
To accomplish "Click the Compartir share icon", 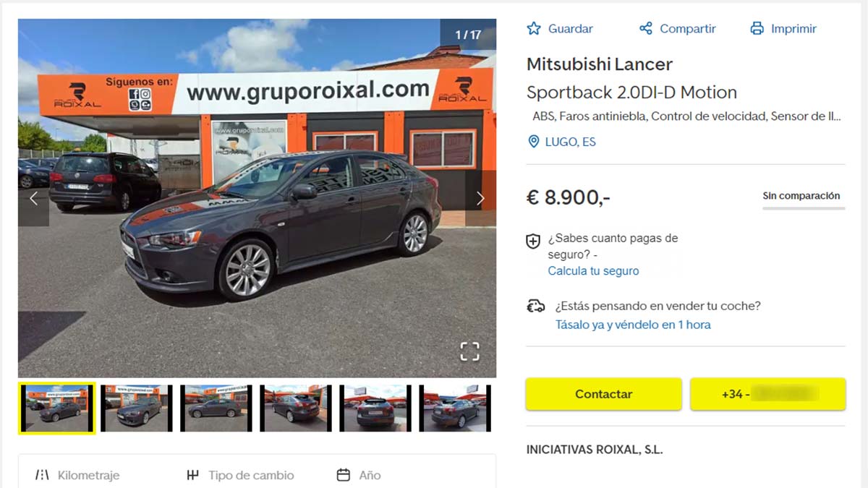I will [646, 29].
